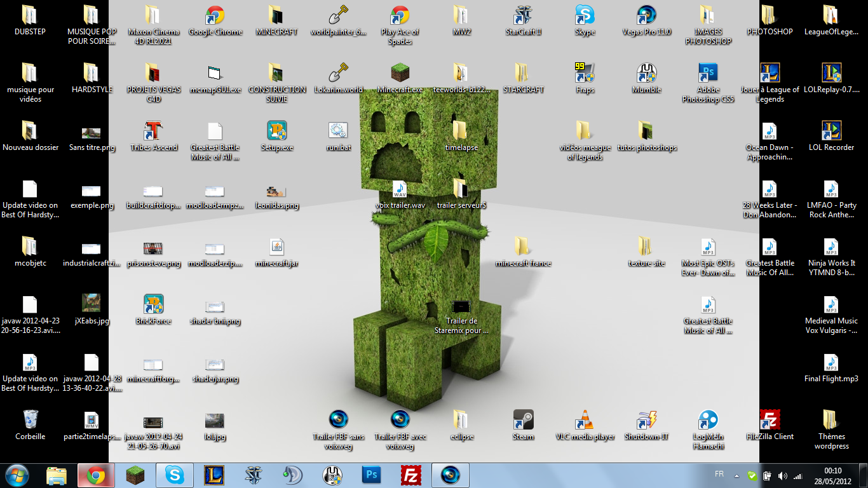868x488 pixels.
Task: Open Photoshop from the taskbar
Action: point(372,475)
